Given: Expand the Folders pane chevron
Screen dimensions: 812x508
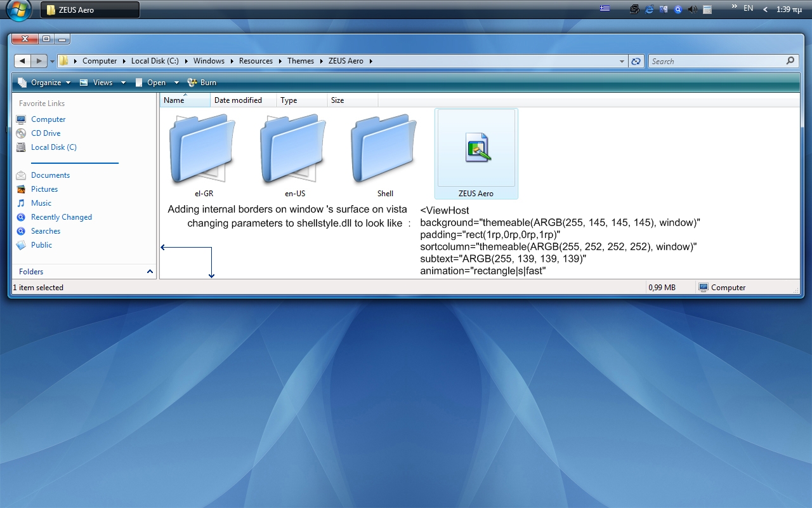Looking at the screenshot, I should (150, 272).
